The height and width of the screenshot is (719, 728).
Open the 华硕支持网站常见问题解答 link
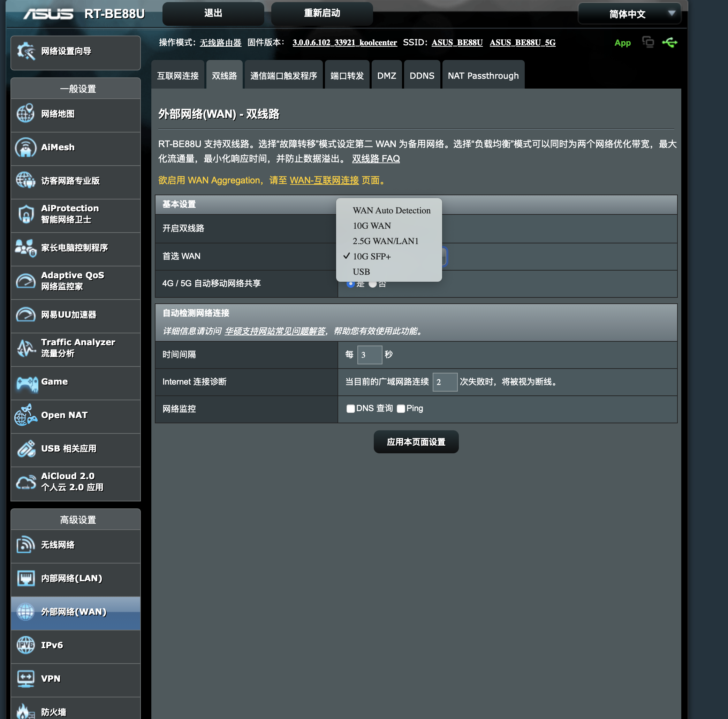click(x=275, y=331)
